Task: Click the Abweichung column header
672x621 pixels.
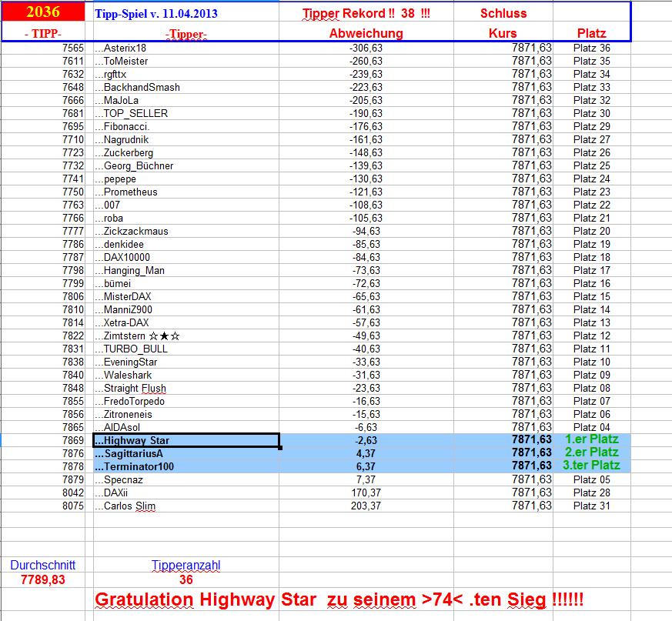Action: click(366, 33)
